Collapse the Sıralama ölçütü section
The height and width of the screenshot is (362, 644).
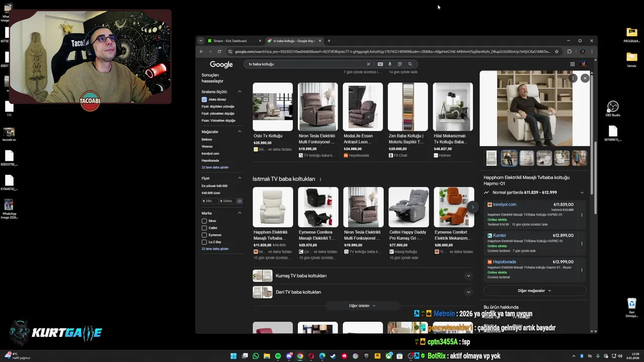pos(239,92)
